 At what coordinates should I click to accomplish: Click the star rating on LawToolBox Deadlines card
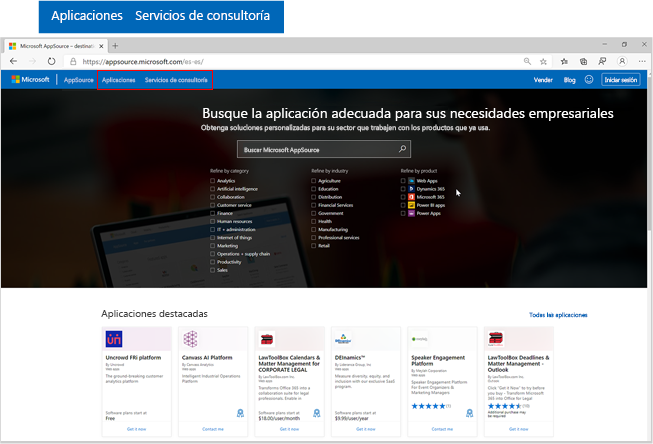505,406
